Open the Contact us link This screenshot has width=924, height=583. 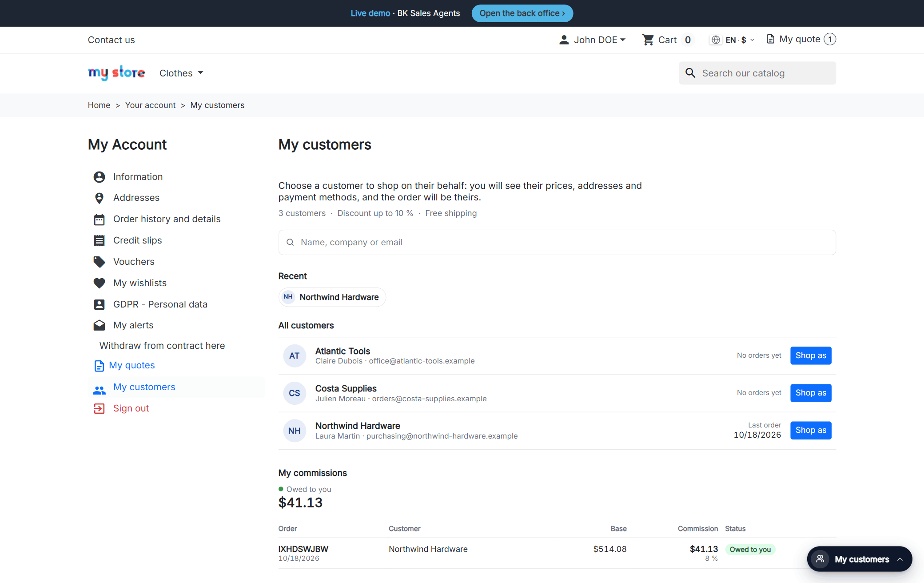coord(111,40)
